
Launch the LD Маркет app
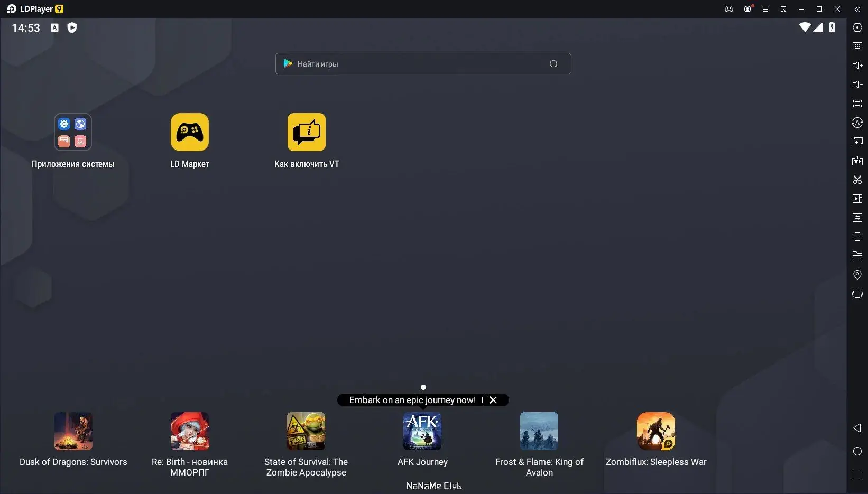coord(190,132)
